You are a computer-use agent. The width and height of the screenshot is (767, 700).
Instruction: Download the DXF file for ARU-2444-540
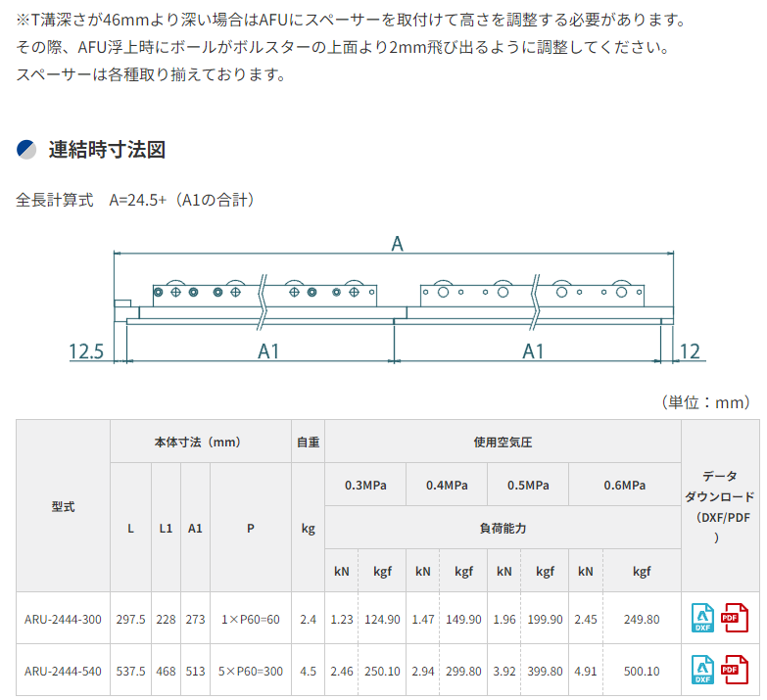[x=704, y=671]
